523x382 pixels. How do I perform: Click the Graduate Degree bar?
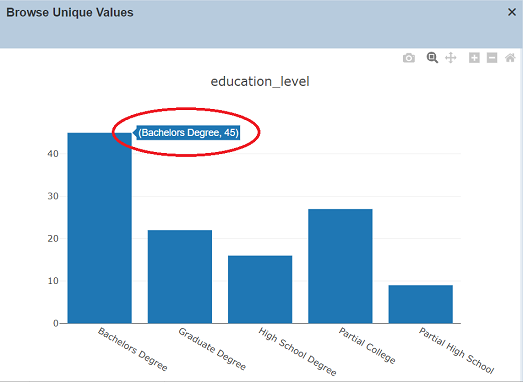tap(180, 277)
